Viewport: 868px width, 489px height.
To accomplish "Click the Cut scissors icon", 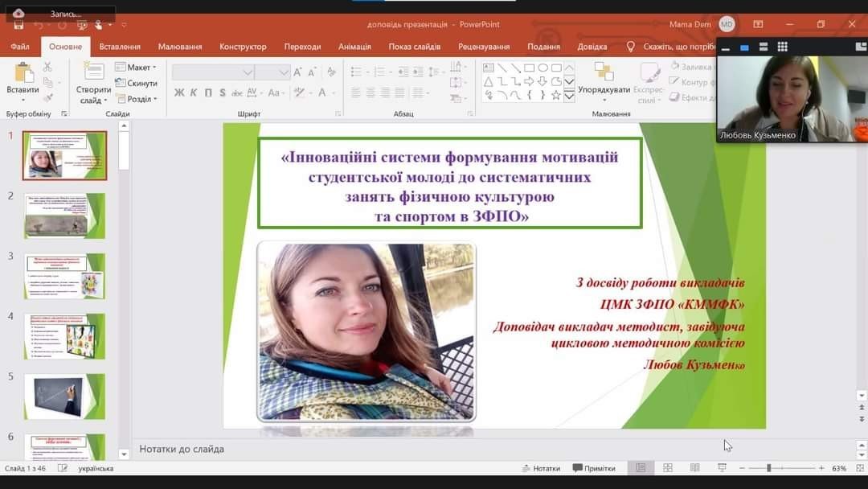I will click(x=47, y=68).
